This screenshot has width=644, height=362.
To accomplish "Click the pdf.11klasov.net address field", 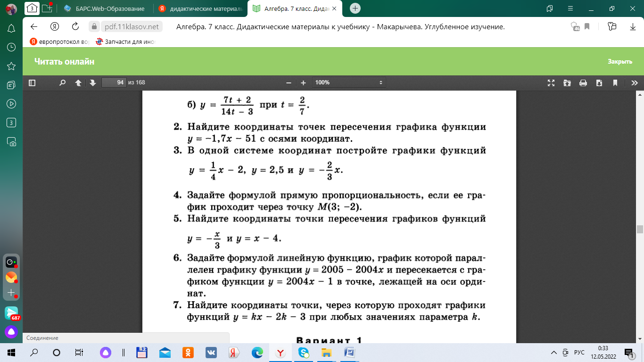I will click(x=131, y=26).
